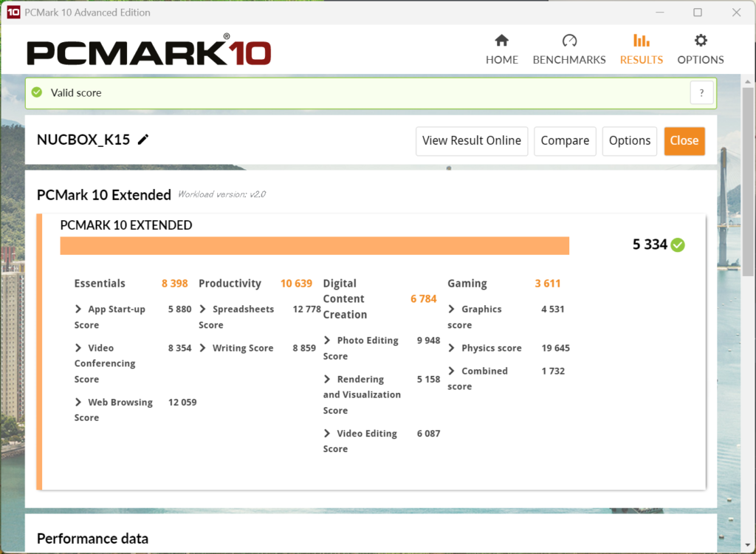This screenshot has width=756, height=554.
Task: Open Options via the gear icon
Action: point(701,41)
